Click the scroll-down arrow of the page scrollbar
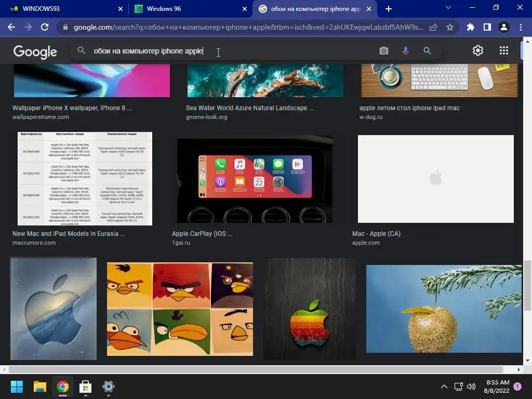532x399 pixels. 527,361
